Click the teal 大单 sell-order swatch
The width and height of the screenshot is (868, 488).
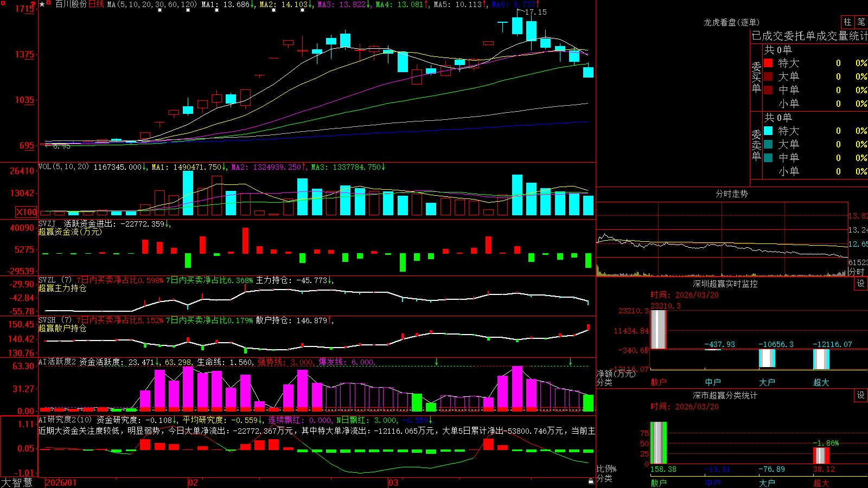point(768,144)
